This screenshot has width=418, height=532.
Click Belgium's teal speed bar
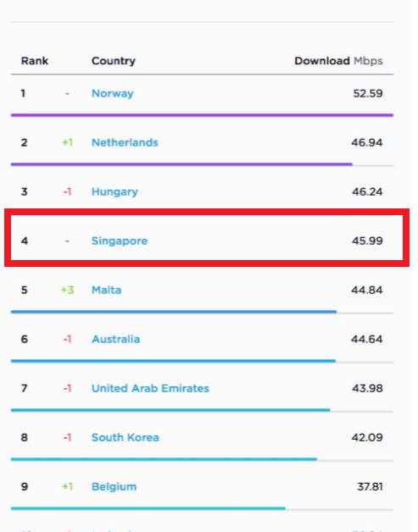point(148,508)
